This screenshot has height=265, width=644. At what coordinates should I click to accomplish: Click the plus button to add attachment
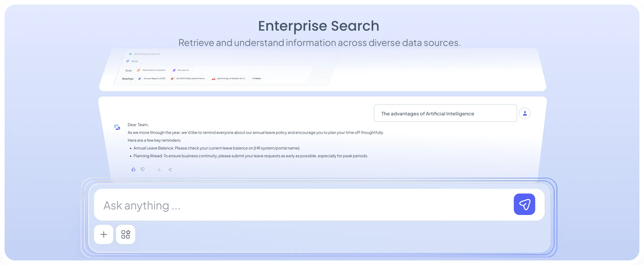coord(104,234)
